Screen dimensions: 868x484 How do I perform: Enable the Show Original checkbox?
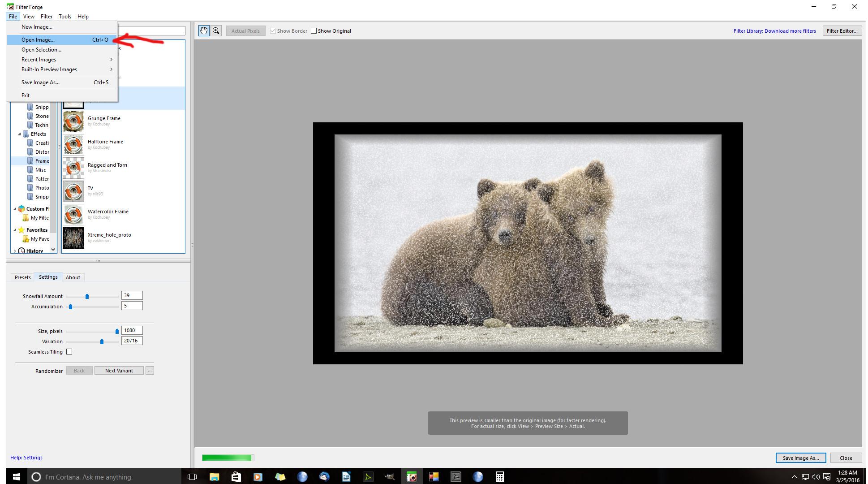[314, 31]
